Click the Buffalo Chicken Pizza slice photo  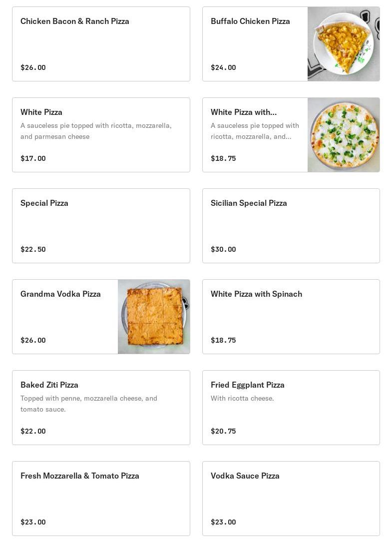344,44
